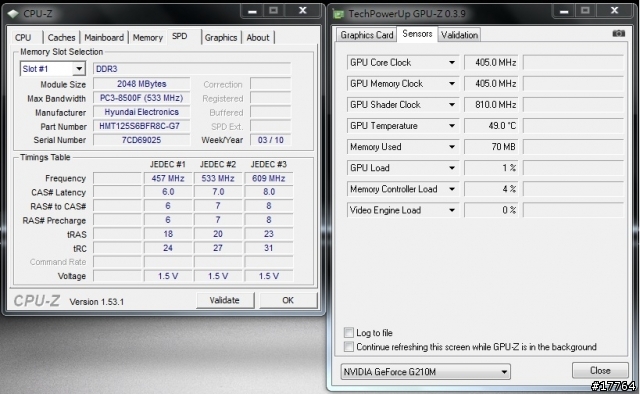Click the Module Size value 2048 MBytes
Viewport: 640px width, 394px height.
click(142, 84)
